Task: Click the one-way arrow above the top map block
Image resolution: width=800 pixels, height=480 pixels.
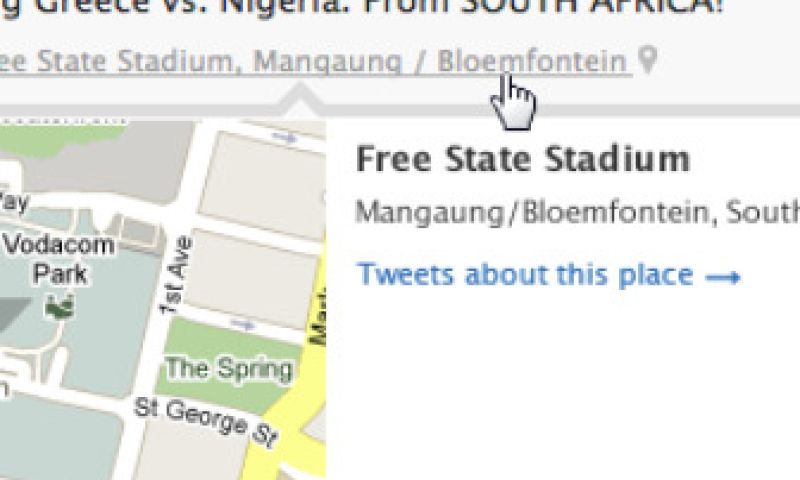Action: 284,137
